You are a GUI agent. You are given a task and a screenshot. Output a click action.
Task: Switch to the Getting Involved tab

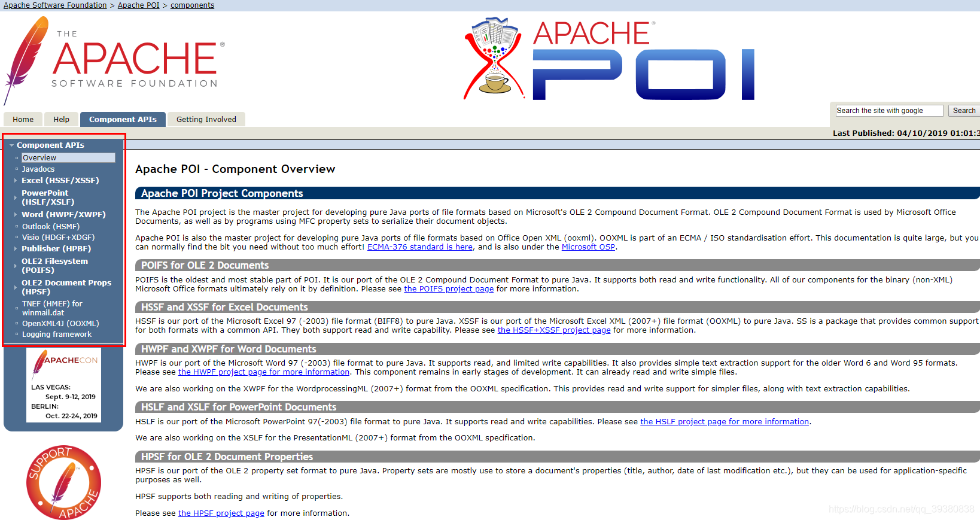206,119
